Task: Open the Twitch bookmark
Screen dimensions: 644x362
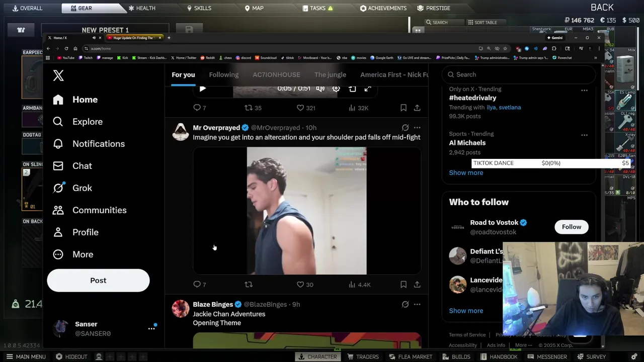Action: [86, 58]
